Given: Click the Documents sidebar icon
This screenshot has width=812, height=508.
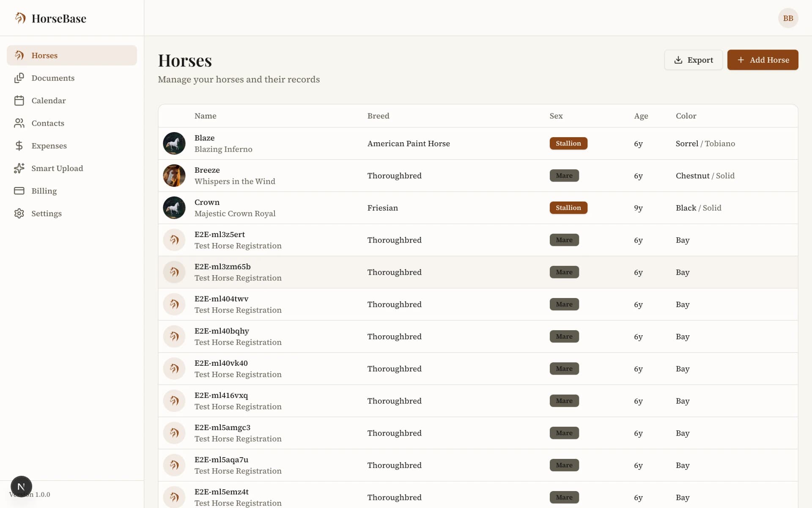Looking at the screenshot, I should [19, 78].
